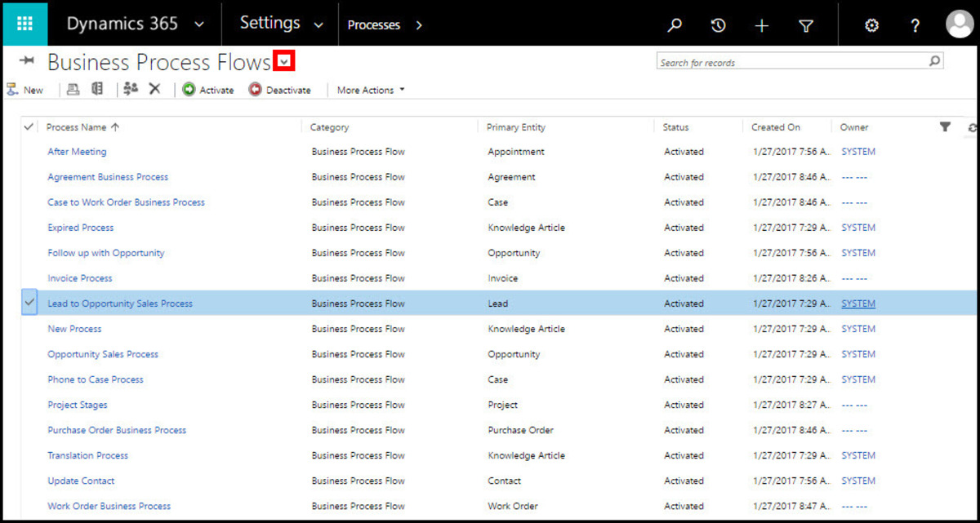Open SYSTEM owner of Update Contact row
Image resolution: width=980 pixels, height=523 pixels.
858,481
